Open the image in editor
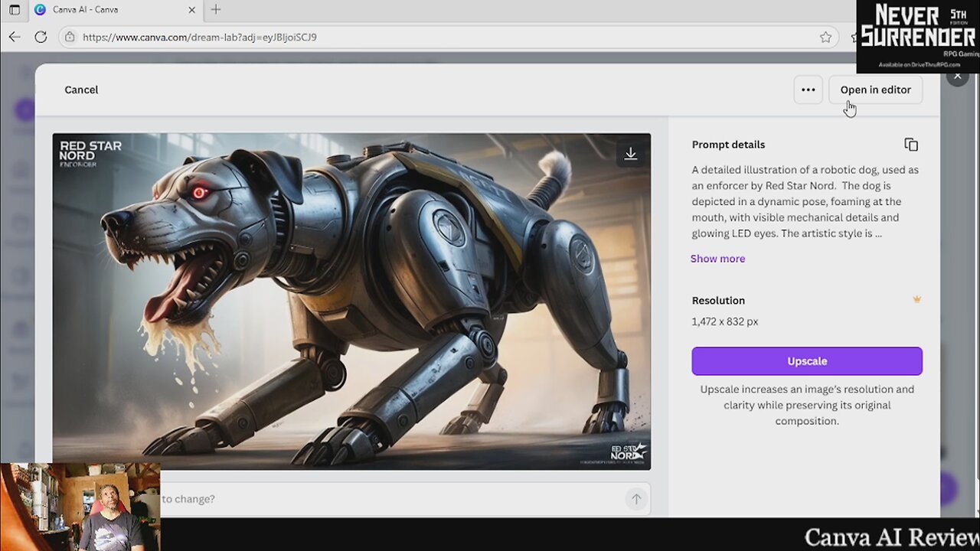This screenshot has height=551, width=980. click(x=875, y=90)
